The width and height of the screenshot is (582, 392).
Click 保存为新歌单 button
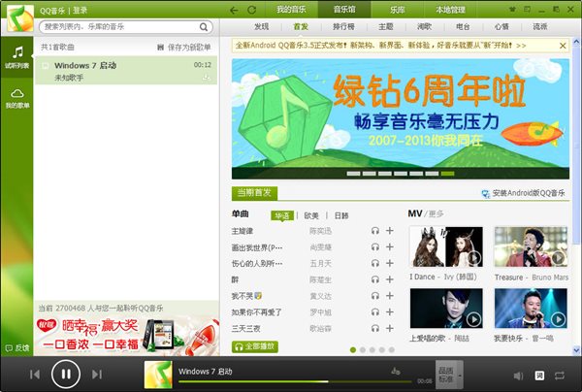coord(184,48)
